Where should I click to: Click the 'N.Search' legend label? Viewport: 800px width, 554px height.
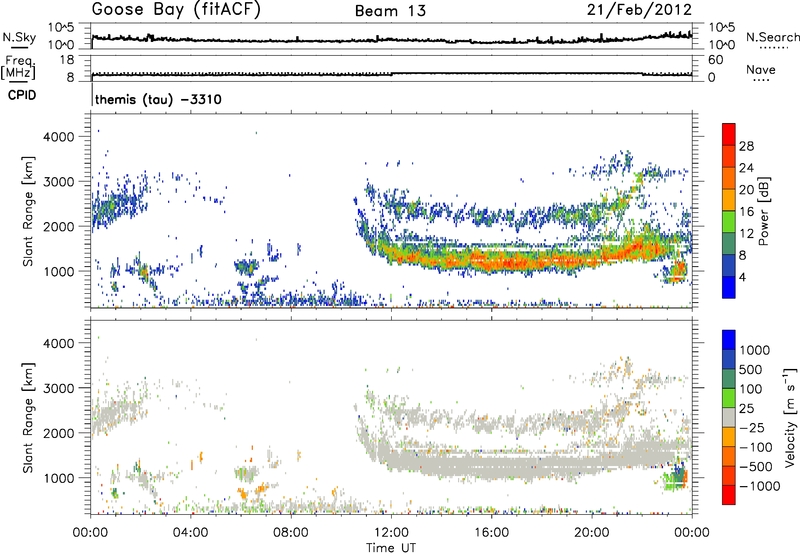click(772, 37)
